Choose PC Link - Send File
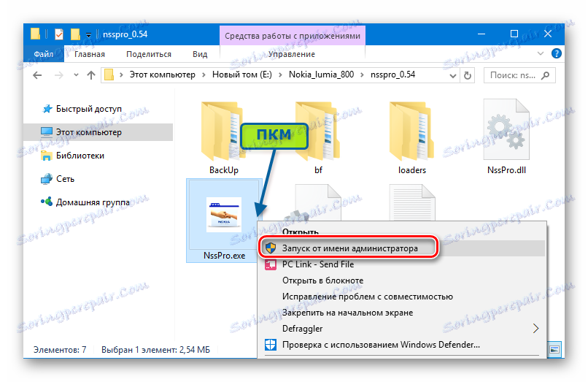 402,264
